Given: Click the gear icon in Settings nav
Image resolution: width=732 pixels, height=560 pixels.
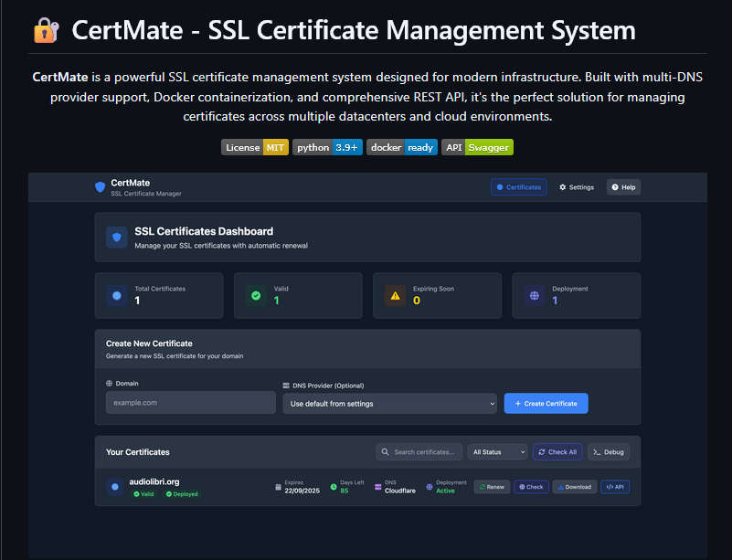Looking at the screenshot, I should [563, 187].
